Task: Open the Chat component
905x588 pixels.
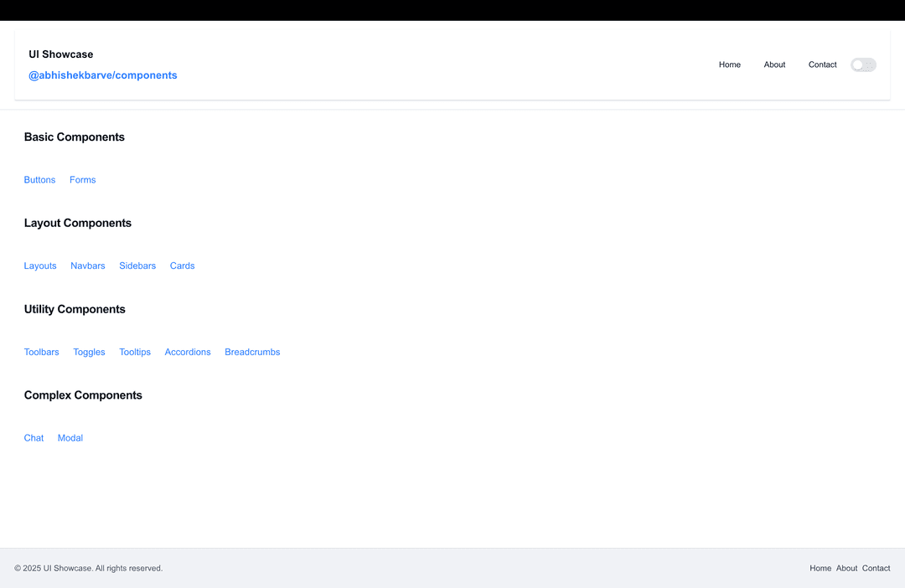Action: tap(34, 437)
